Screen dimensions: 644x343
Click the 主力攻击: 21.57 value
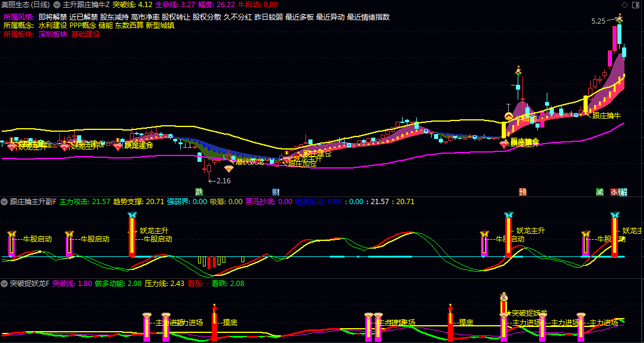[85, 202]
